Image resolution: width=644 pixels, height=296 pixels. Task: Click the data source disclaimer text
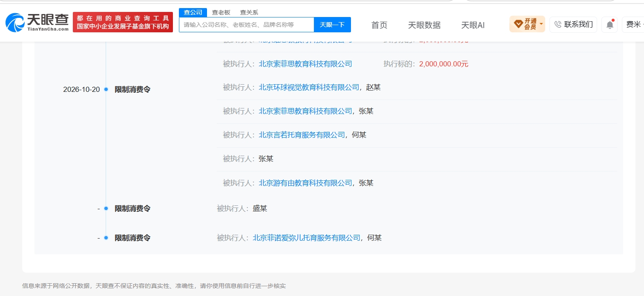pyautogui.click(x=154, y=286)
